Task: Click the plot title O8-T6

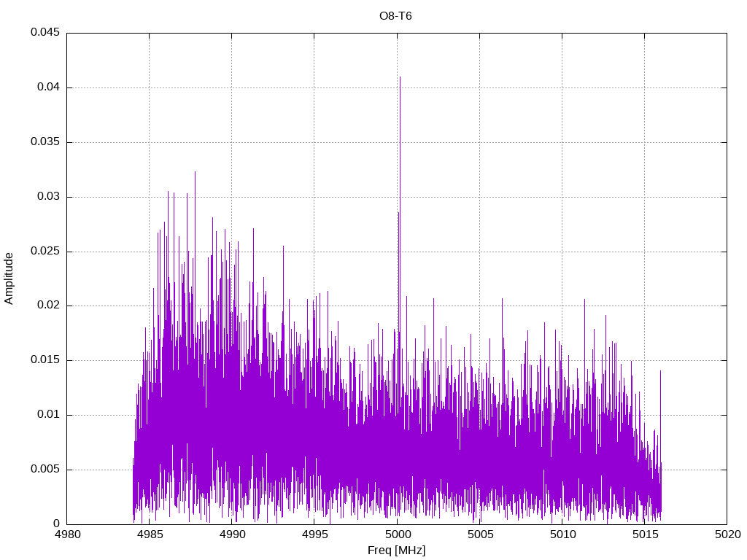Action: point(395,16)
